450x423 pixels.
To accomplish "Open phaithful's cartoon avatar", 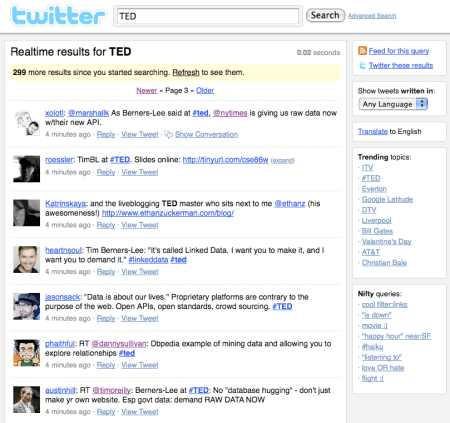I will point(27,353).
